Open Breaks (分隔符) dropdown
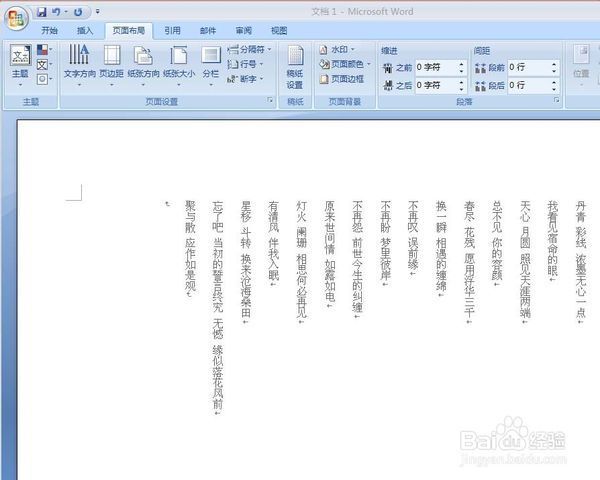Screen dimensions: 600x480 (249, 49)
